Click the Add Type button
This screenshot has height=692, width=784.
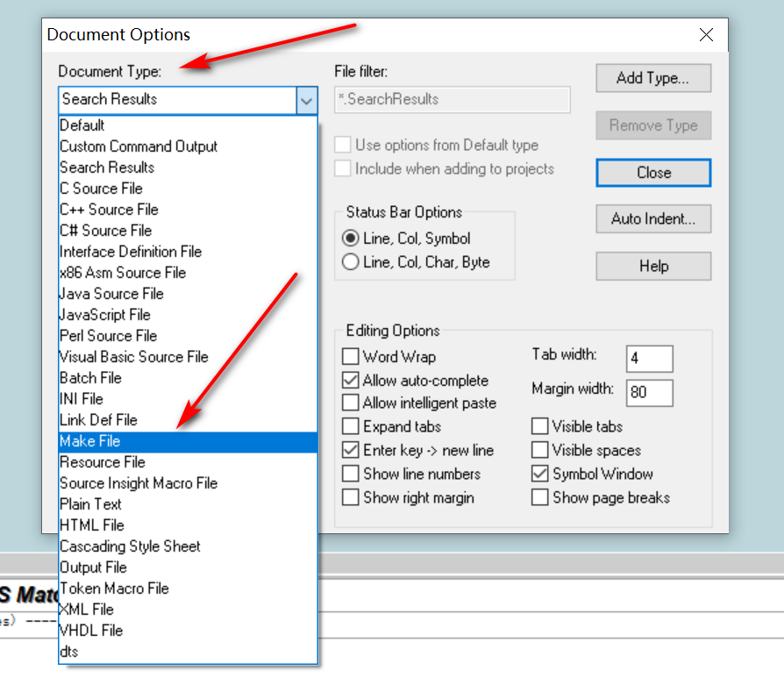pyautogui.click(x=652, y=78)
